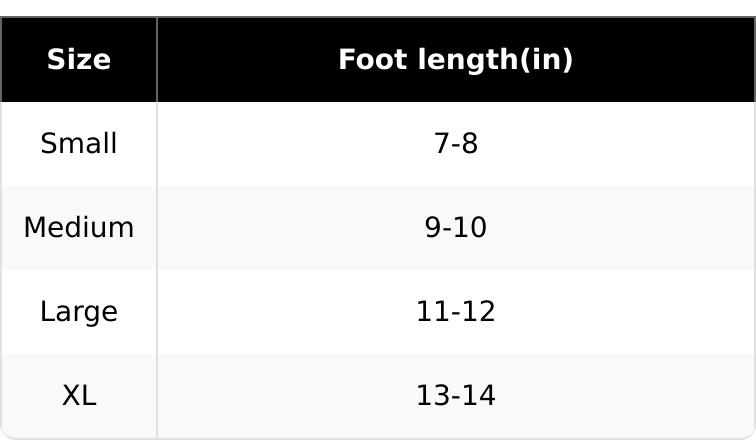Sort the table by the Size heading
The image size is (756, 440).
[79, 60]
